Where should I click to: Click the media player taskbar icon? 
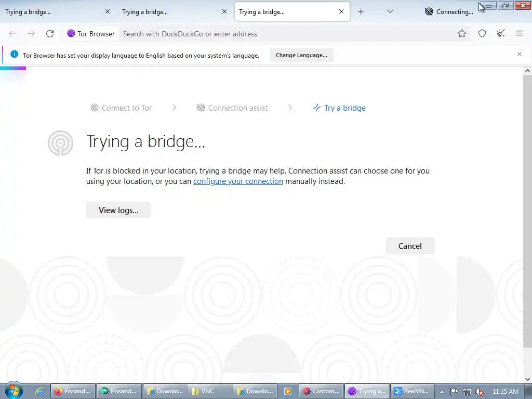coord(288,391)
